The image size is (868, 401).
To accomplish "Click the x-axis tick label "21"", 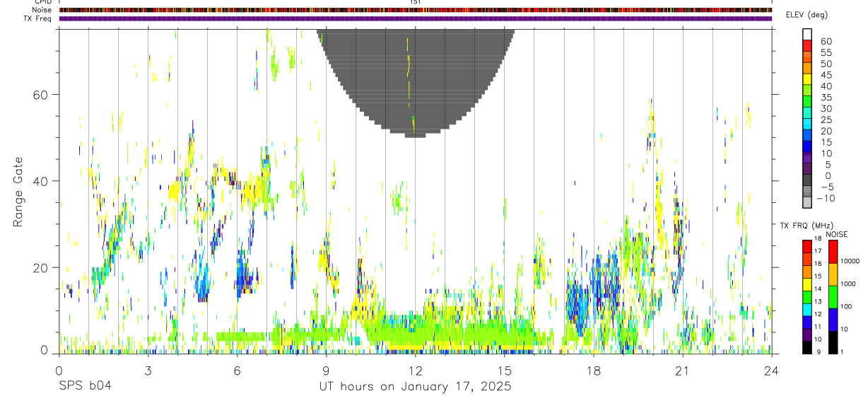I will coord(683,371).
